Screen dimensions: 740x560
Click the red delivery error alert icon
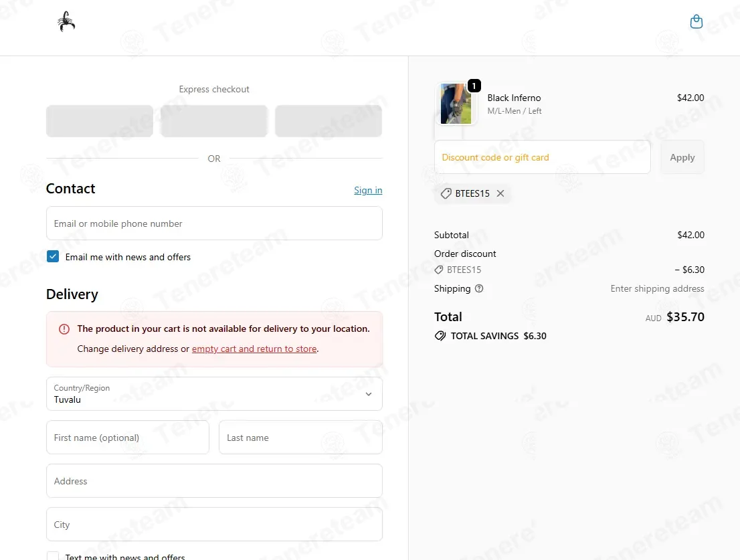coord(64,329)
